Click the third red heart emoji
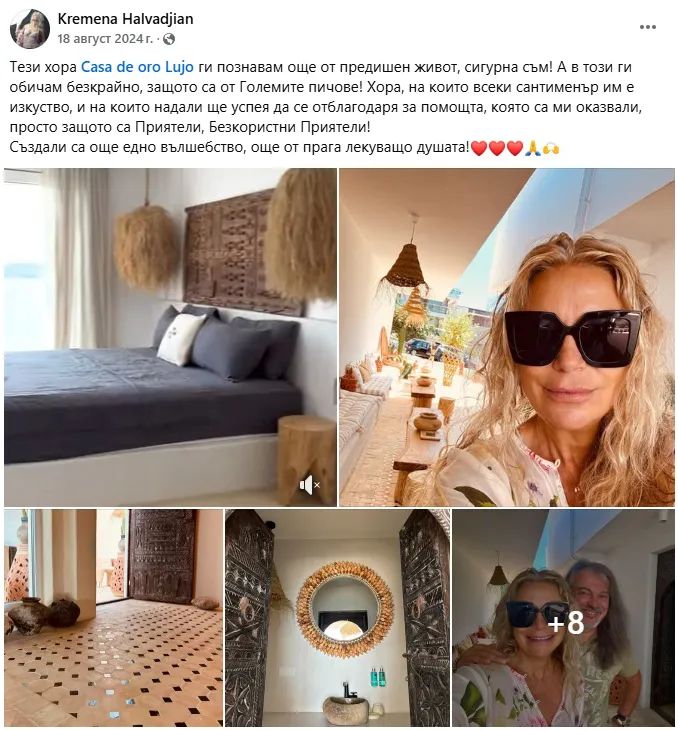Screen dimensions: 678x730 pyautogui.click(x=515, y=149)
